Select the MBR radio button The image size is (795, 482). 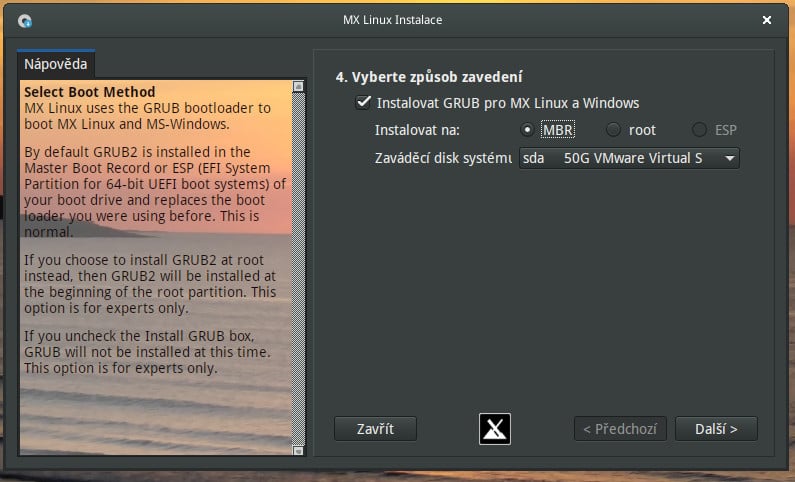pos(527,130)
